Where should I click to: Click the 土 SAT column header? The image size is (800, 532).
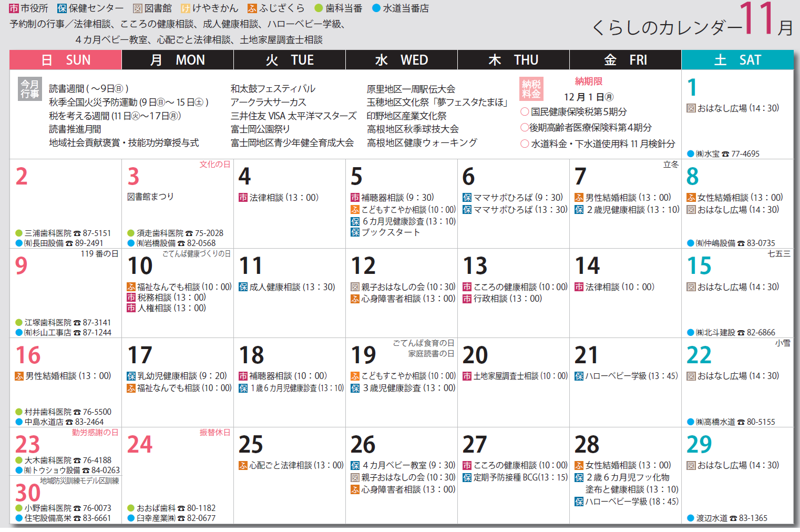click(x=737, y=60)
